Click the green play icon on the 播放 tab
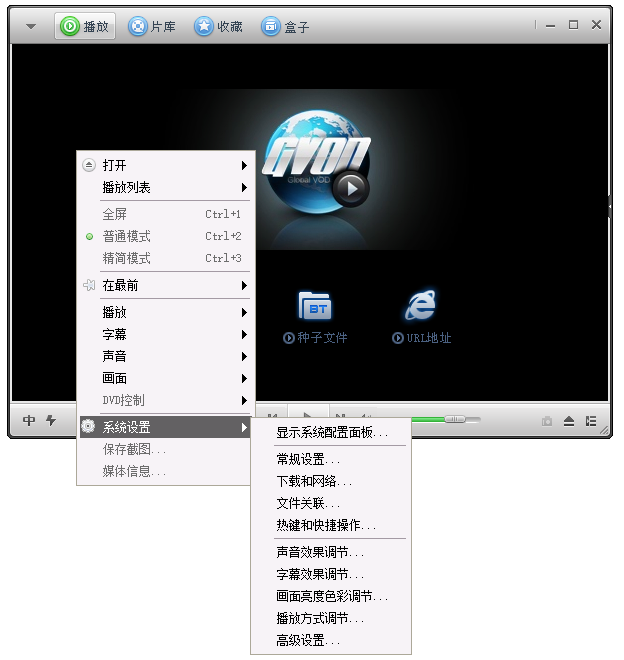The width and height of the screenshot is (624, 660). 69,26
